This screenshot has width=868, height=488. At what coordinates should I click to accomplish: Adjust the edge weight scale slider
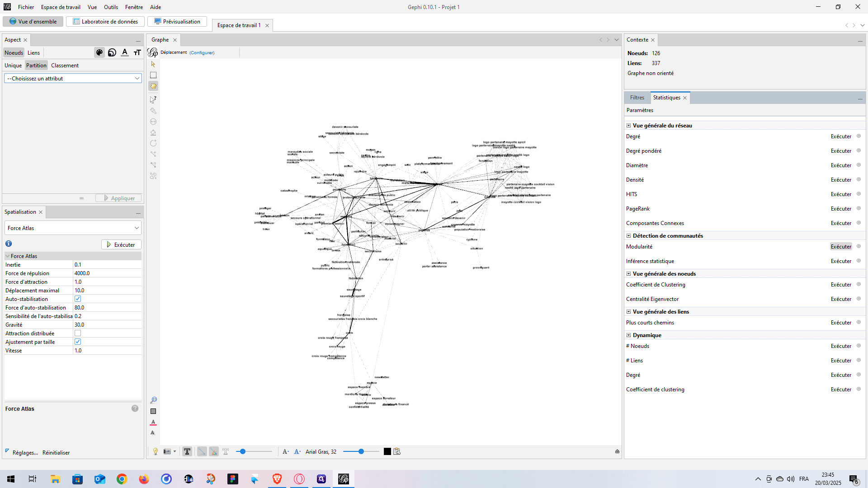[254, 451]
